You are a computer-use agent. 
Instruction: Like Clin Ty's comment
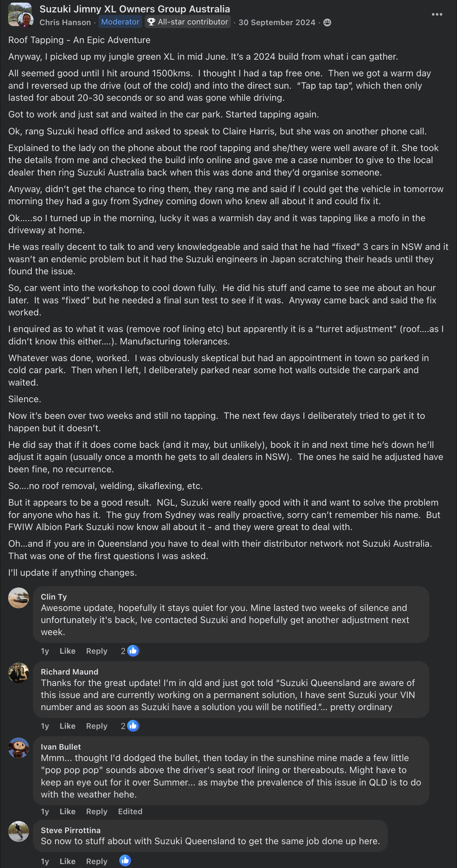pos(67,651)
